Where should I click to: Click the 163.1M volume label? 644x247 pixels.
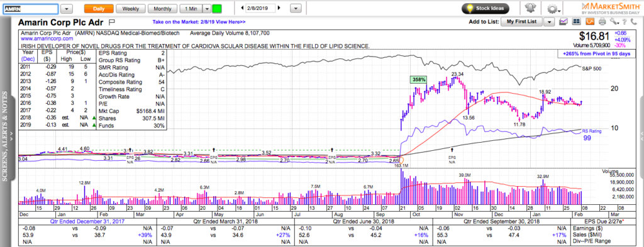click(x=401, y=165)
